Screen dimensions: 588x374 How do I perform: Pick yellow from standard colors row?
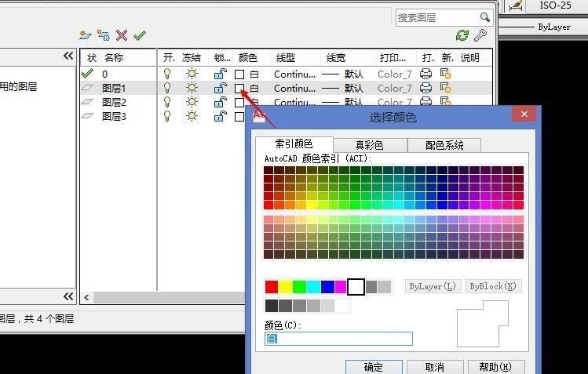[286, 287]
